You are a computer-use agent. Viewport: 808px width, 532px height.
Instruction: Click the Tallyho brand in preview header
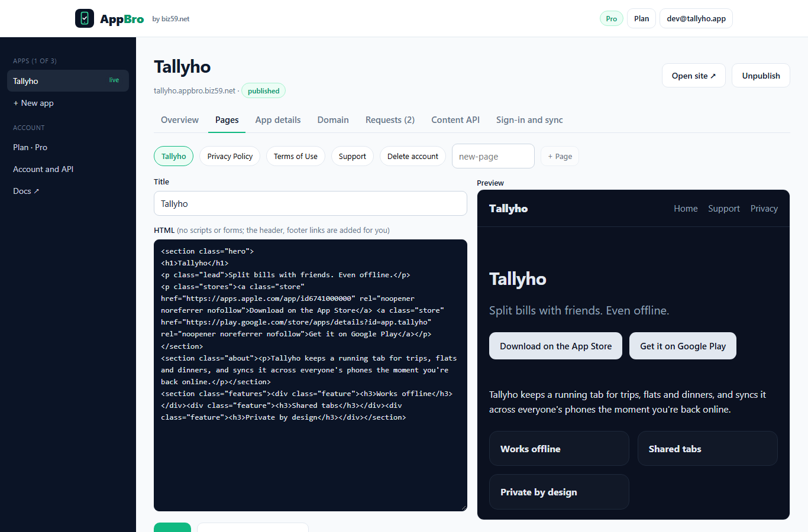point(508,209)
